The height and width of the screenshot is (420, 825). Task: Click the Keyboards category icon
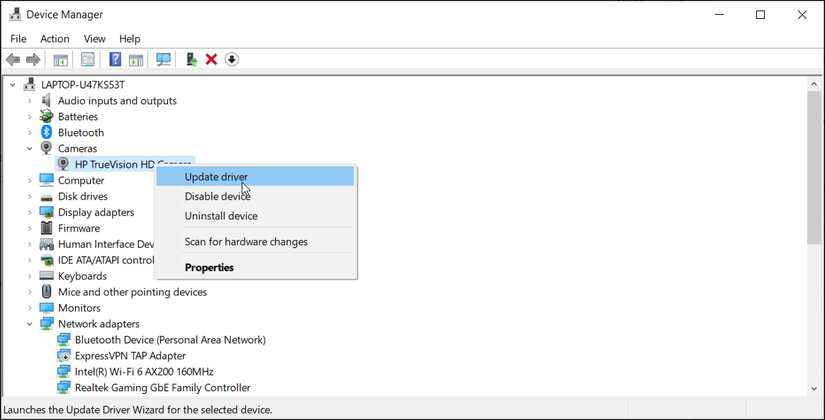point(46,276)
